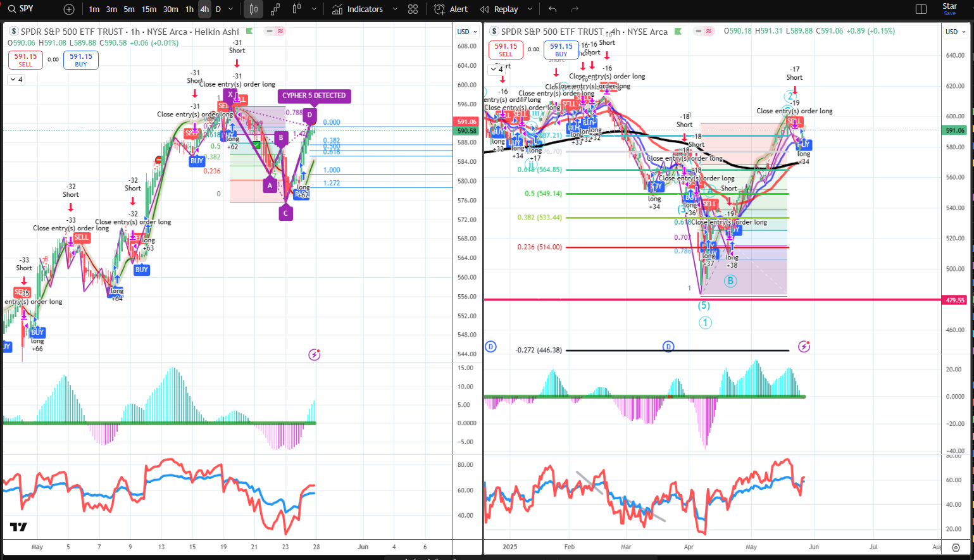Expand the indicator legend marked 4 on the 1h chart
The image size is (974, 560).
click(x=16, y=80)
